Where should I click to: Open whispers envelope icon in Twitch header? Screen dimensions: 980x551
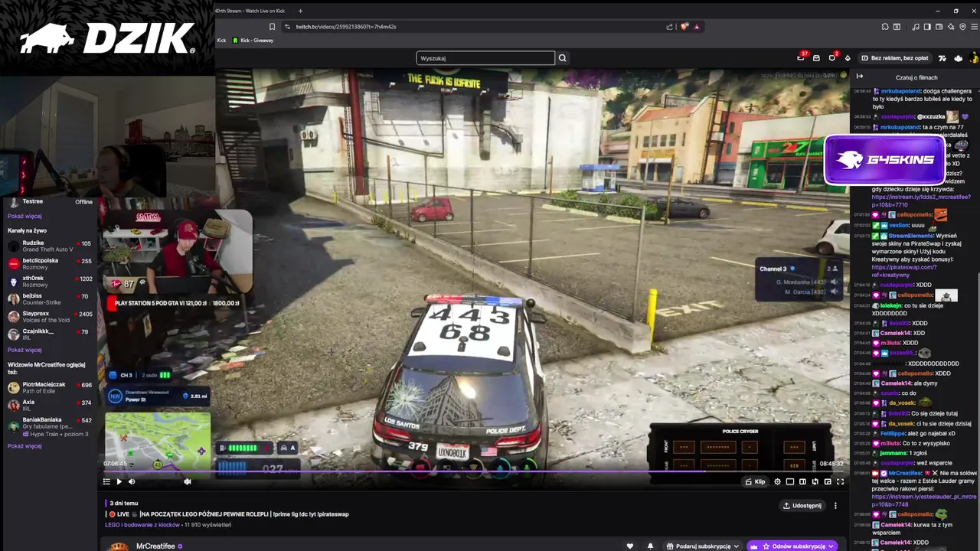[x=816, y=58]
